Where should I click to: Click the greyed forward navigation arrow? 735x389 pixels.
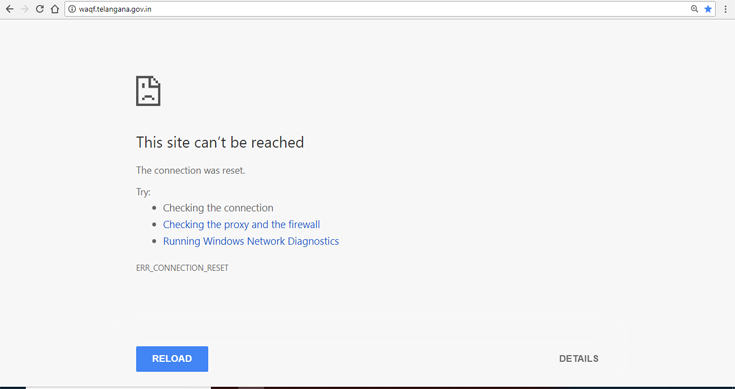pos(24,9)
